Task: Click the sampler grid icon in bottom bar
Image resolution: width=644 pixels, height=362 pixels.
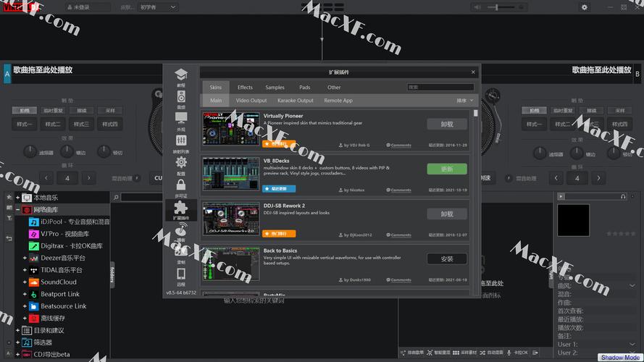Action: point(456,353)
